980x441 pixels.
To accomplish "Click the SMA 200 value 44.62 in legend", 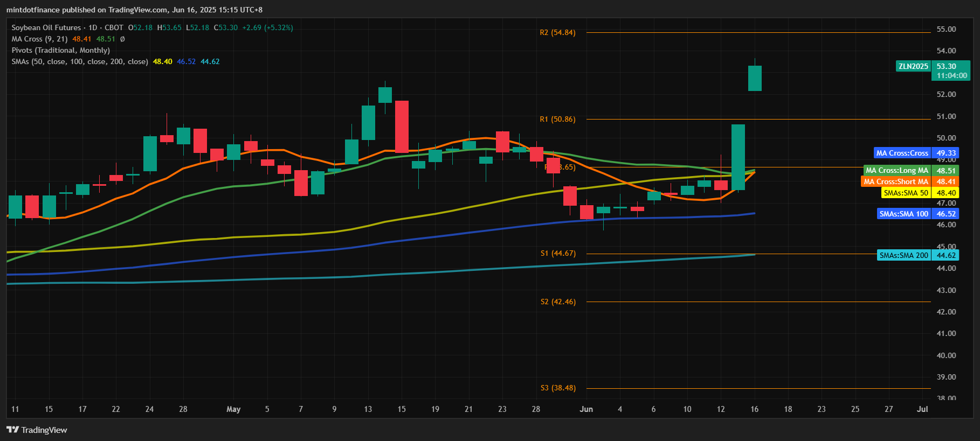I will click(210, 61).
